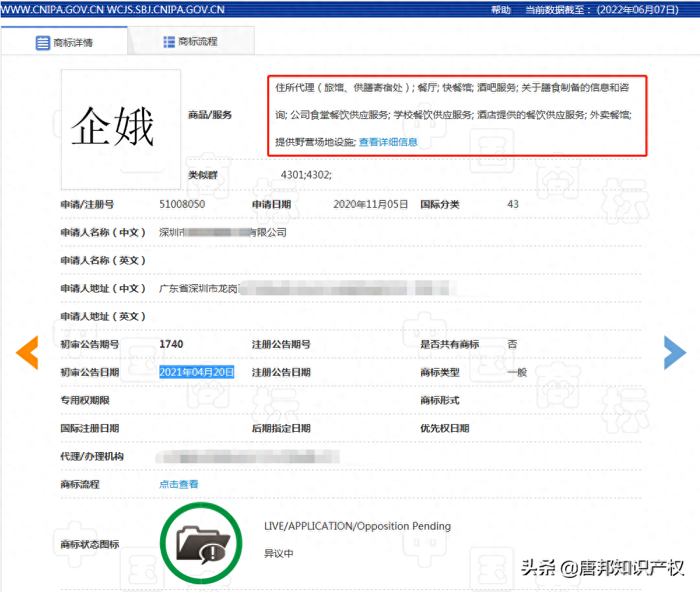700x592 pixels.
Task: Click the 帮助 button in the header
Action: pos(501,10)
